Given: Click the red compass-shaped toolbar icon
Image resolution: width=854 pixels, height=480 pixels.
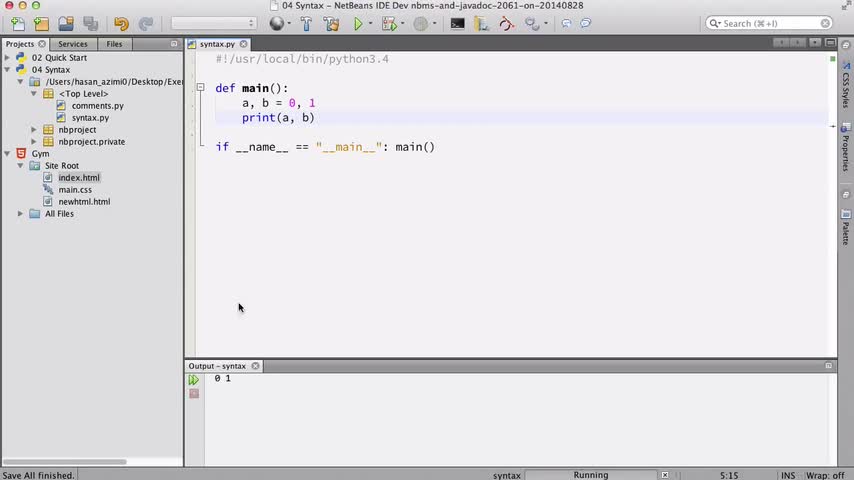Looking at the screenshot, I should pyautogui.click(x=507, y=23).
